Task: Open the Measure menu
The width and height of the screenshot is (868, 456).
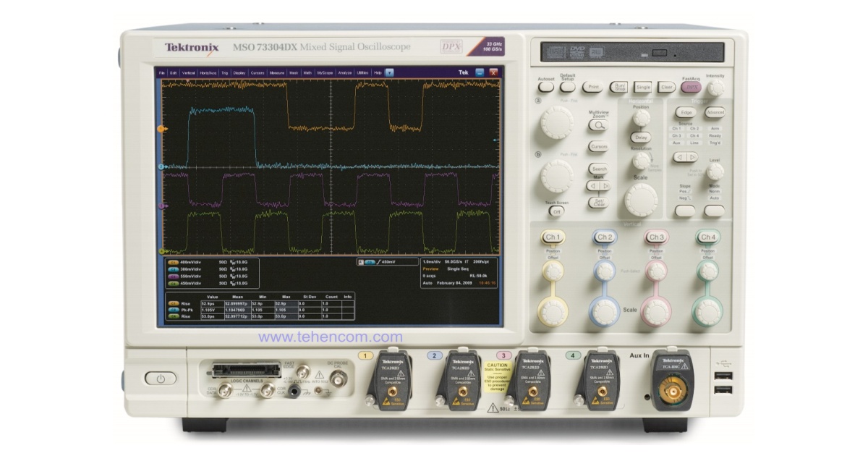Action: (276, 73)
